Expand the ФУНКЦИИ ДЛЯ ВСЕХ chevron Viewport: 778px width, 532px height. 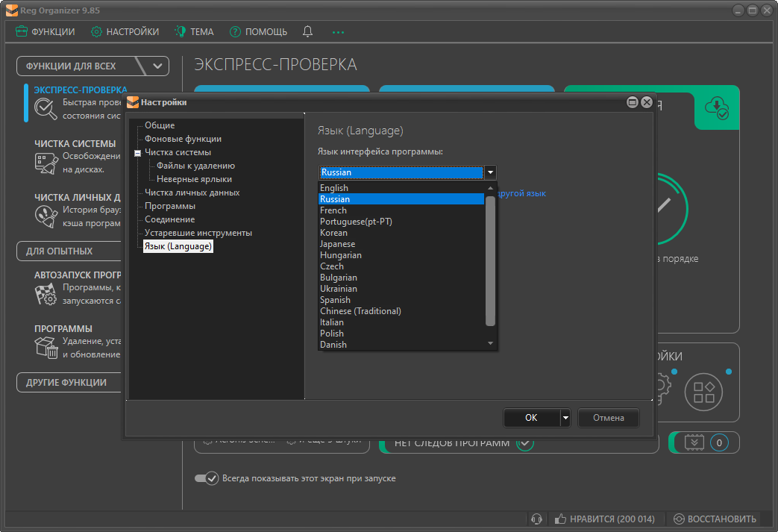point(157,66)
